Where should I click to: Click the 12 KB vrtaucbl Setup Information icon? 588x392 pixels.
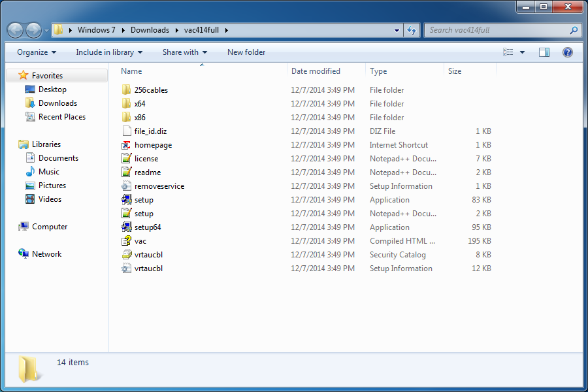click(126, 269)
